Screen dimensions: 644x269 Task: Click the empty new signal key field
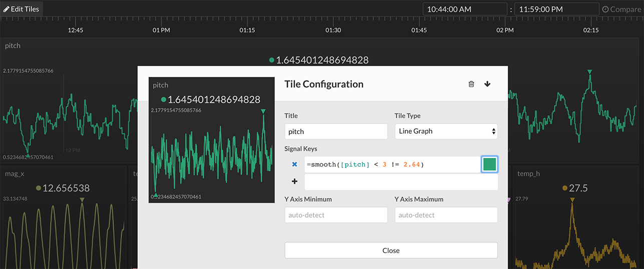coord(401,182)
